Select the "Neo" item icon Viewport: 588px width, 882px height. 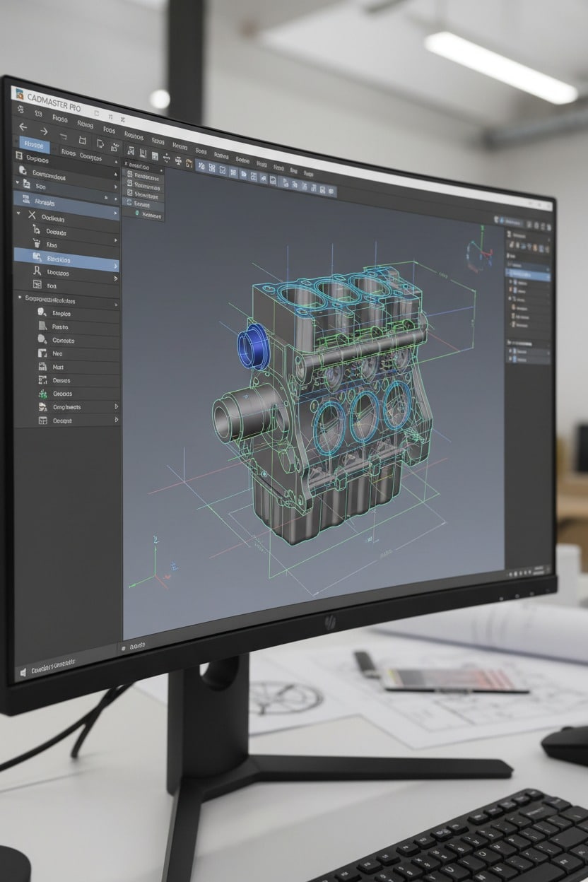click(41, 353)
